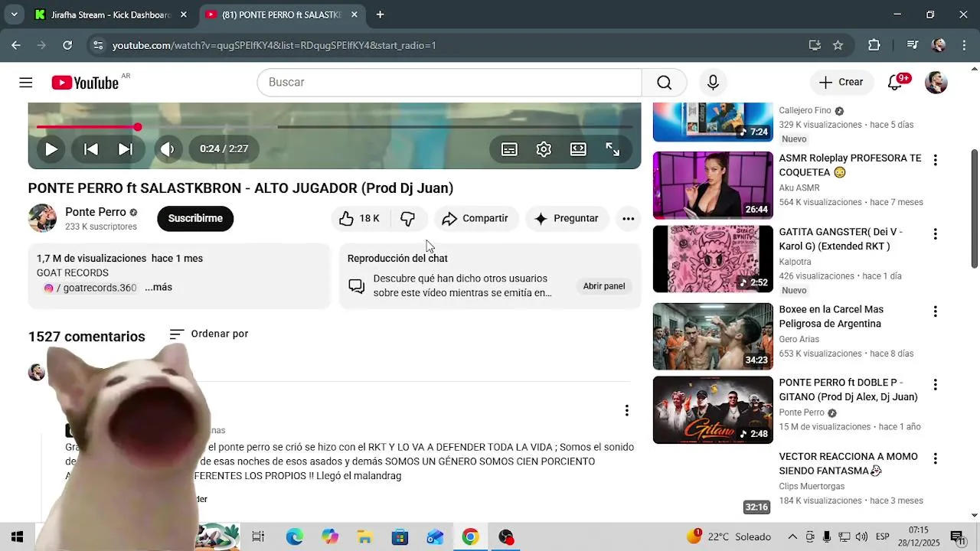Open options for PONTE PERRO GITANO video
The height and width of the screenshot is (551, 980).
click(x=935, y=384)
